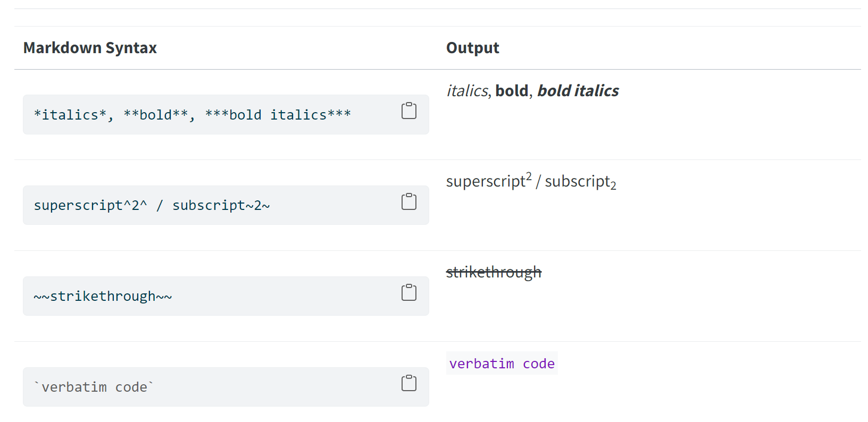Copy the italics and bold markdown code
The height and width of the screenshot is (422, 868).
point(408,111)
